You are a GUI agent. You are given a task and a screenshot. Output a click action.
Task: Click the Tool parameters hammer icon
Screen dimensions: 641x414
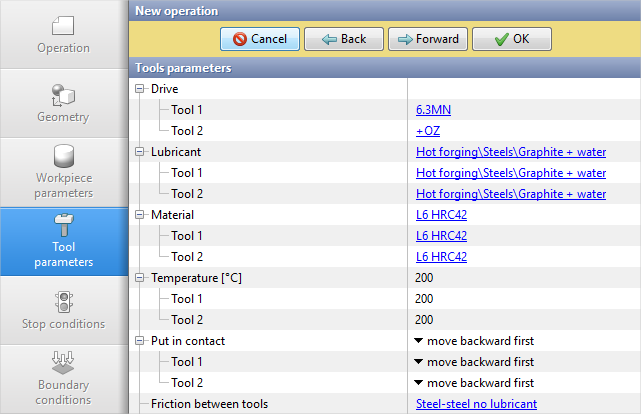[x=63, y=226]
